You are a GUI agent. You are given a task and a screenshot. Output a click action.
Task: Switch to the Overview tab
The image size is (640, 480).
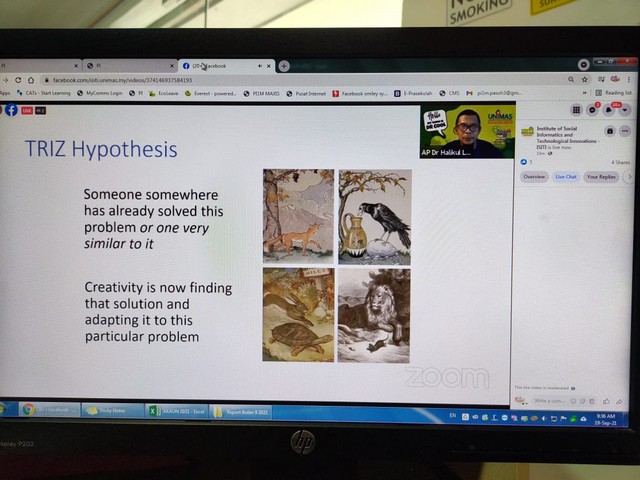tap(534, 177)
